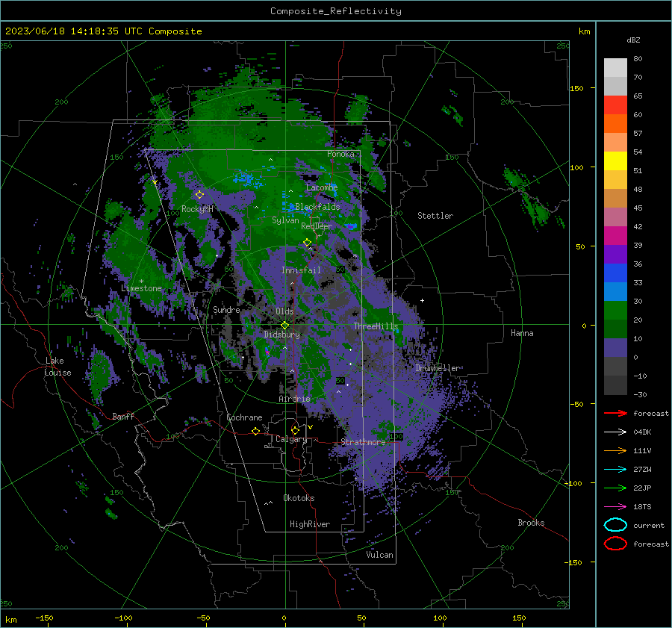The width and height of the screenshot is (672, 628).
Task: Click the Strathmore city label
Action: [363, 442]
